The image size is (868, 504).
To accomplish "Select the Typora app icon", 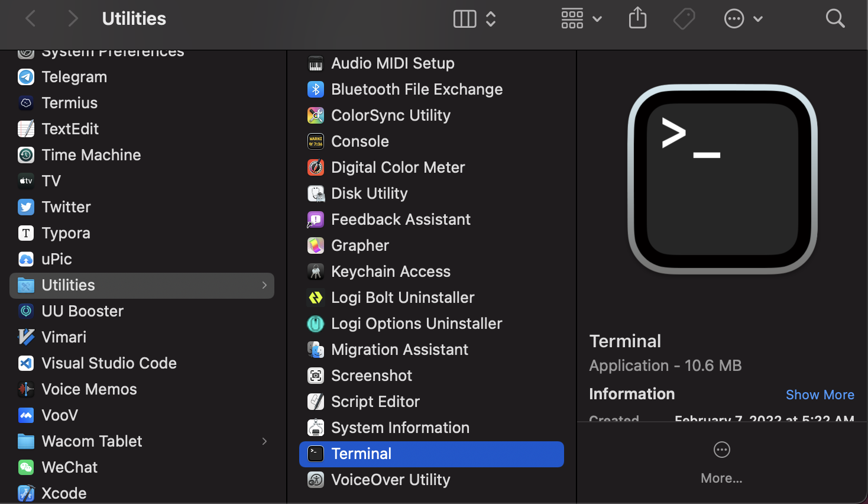I will point(26,233).
